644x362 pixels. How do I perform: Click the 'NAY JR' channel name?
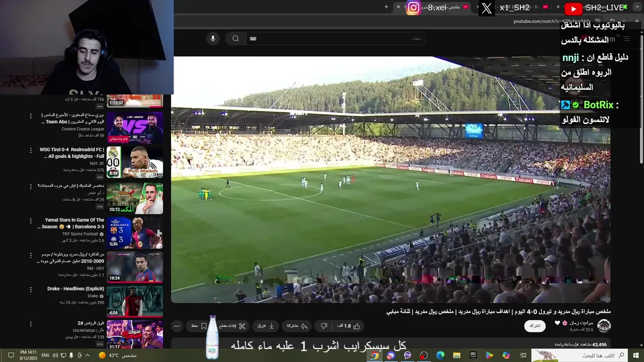[97, 163]
